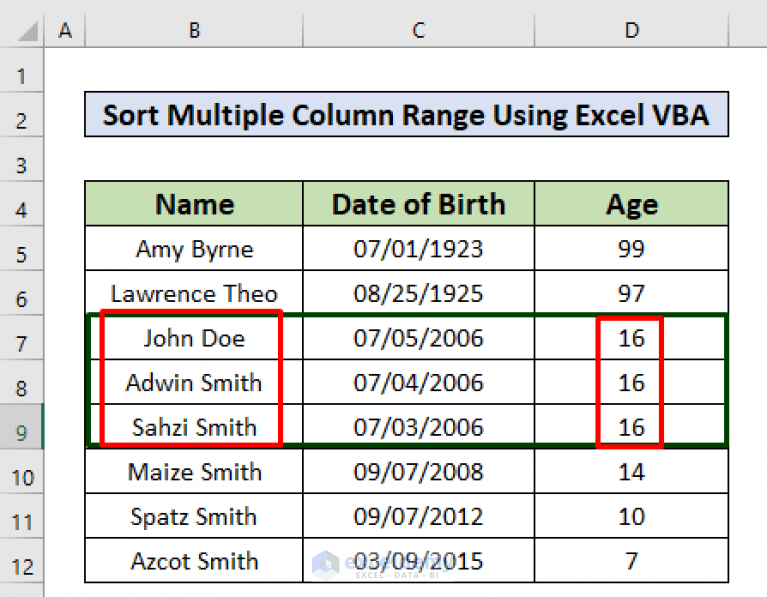Click the 'Age' header cell

tap(632, 204)
